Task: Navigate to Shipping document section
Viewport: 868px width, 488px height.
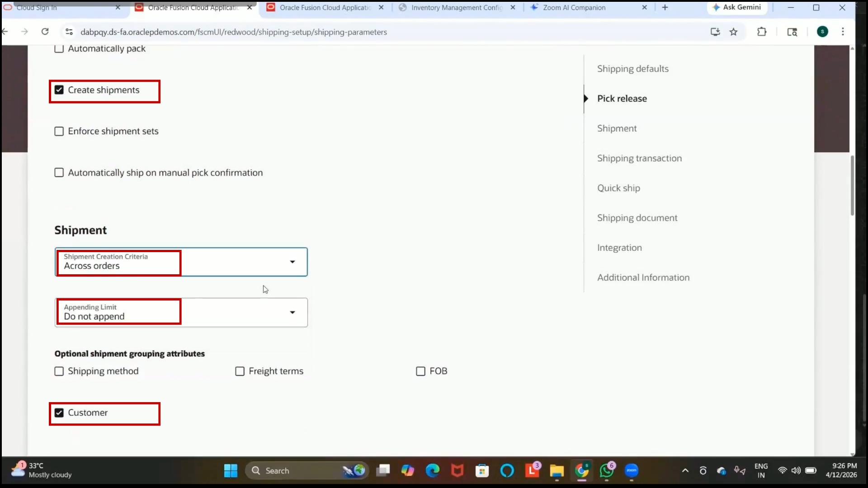Action: click(637, 218)
